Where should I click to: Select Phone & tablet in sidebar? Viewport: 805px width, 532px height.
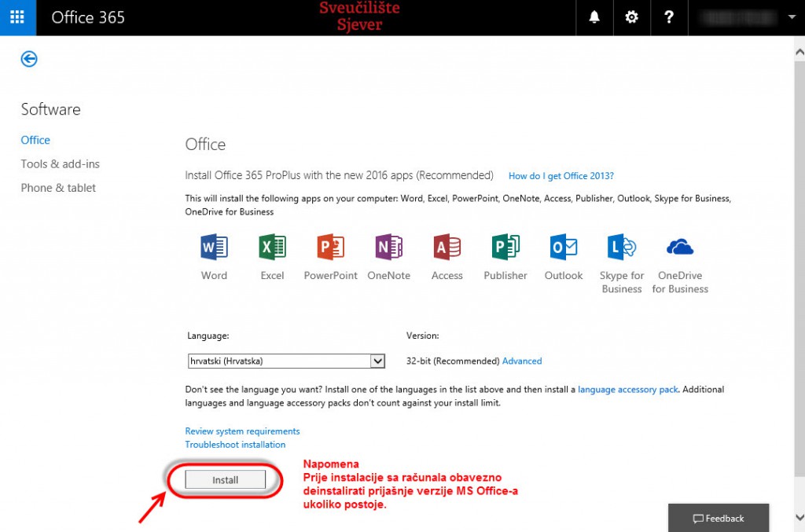[58, 188]
